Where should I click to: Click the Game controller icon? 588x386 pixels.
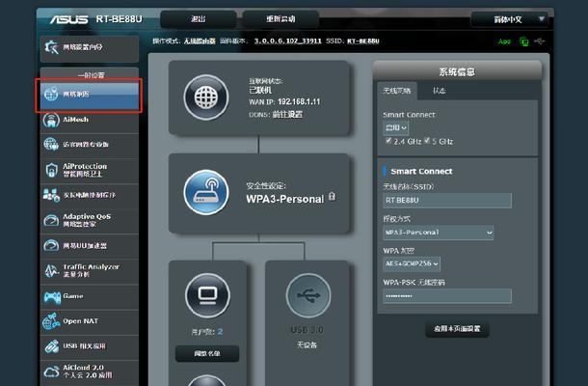(x=52, y=297)
